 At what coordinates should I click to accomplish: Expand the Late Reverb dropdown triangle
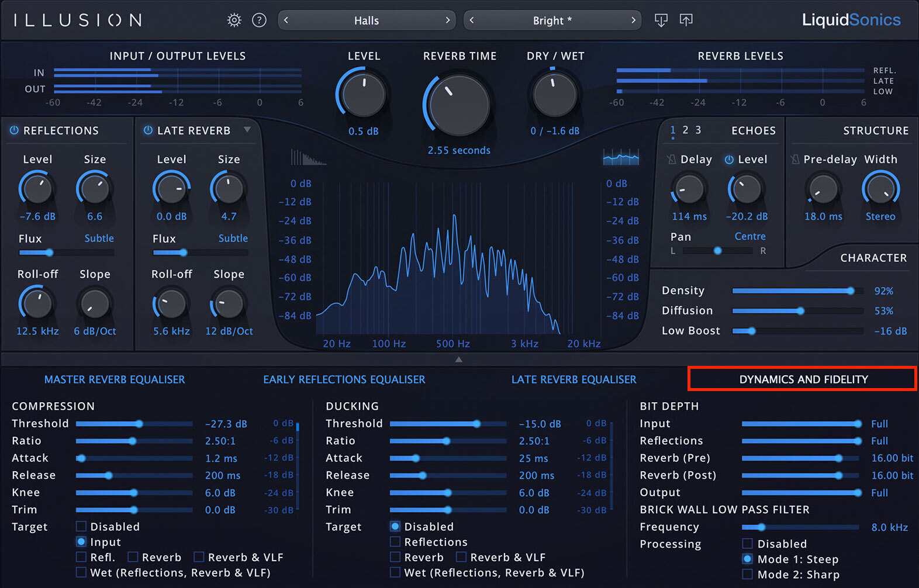pos(247,130)
